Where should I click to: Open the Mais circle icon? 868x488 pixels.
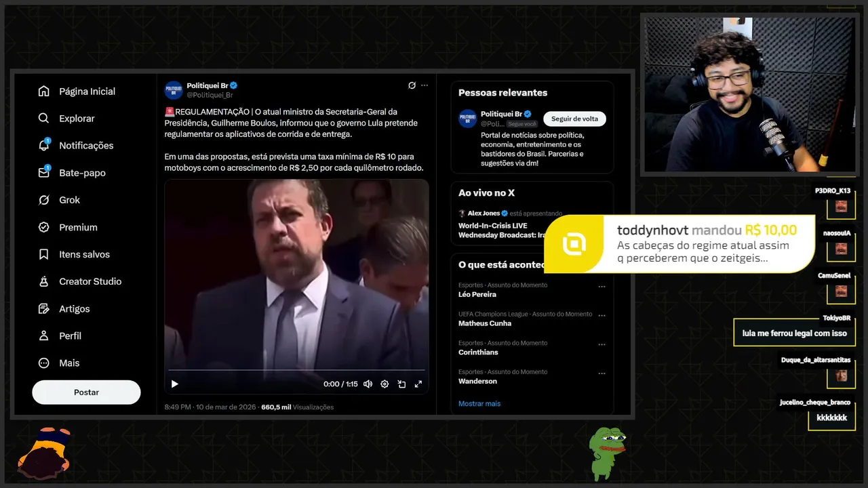[44, 363]
